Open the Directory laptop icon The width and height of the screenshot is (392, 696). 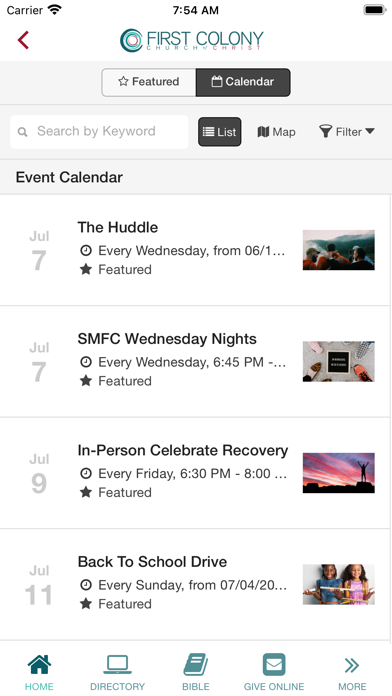(117, 664)
